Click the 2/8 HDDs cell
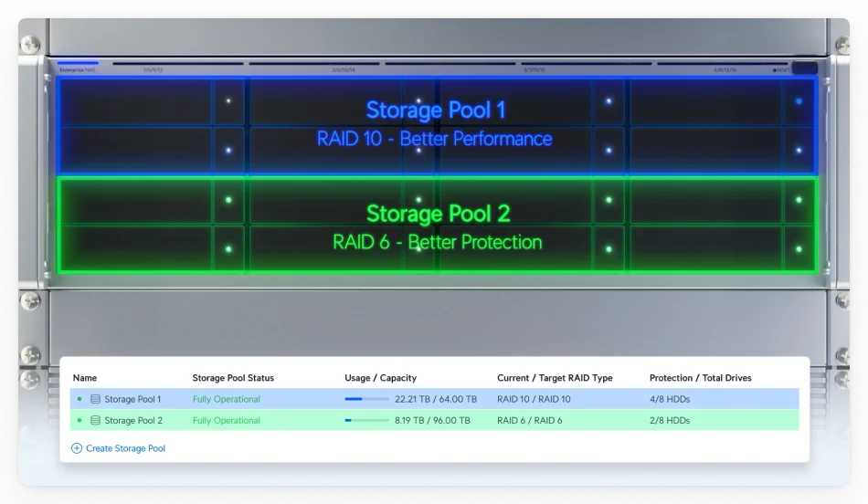 pos(670,421)
